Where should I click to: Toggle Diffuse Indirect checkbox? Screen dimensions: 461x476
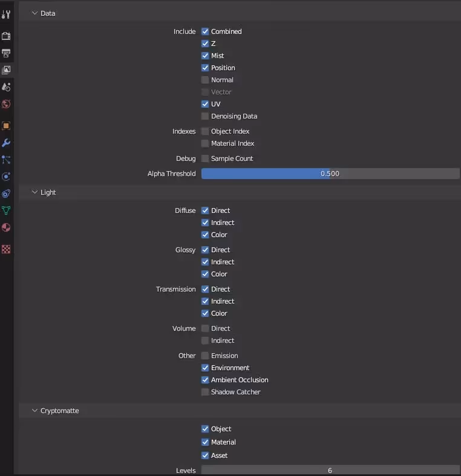(205, 223)
